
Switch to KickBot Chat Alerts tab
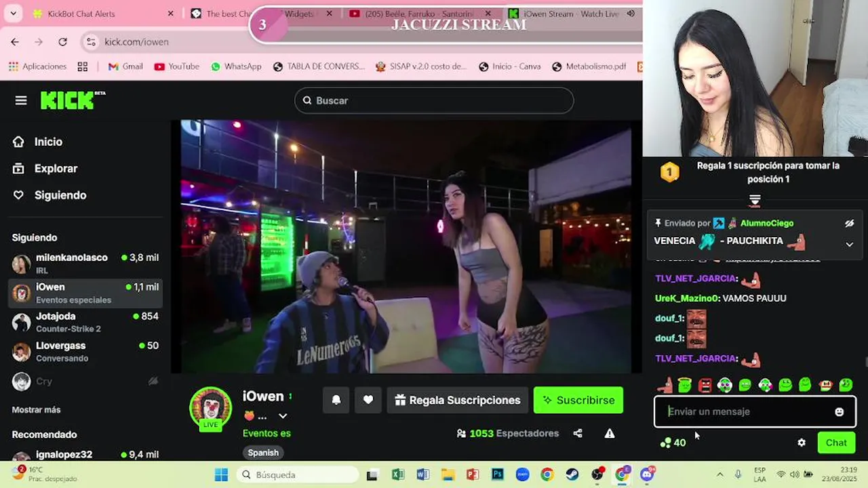[81, 14]
